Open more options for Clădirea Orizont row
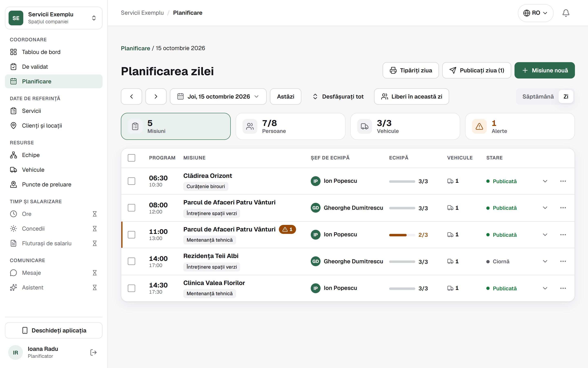This screenshot has height=368, width=588. 563,181
